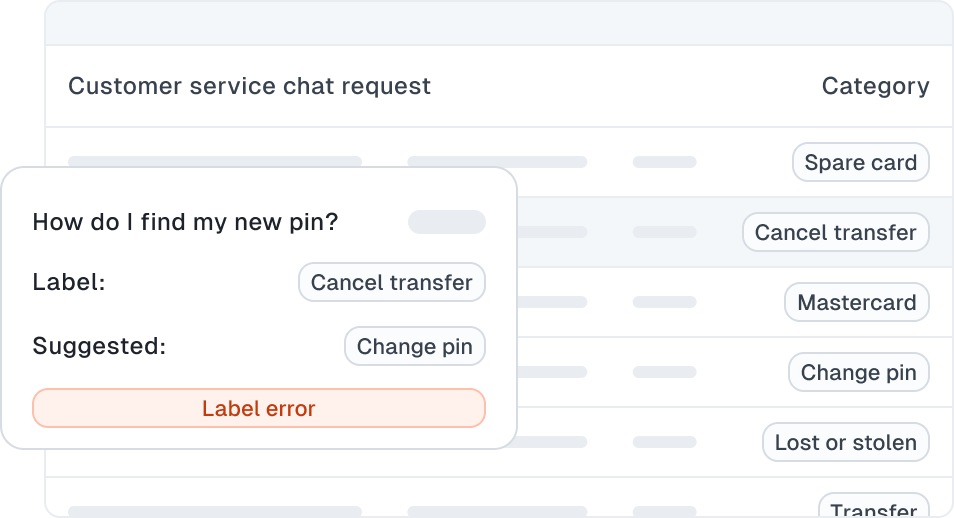The height and width of the screenshot is (518, 954).
Task: Open the "Spare card" category tag
Action: coord(860,162)
